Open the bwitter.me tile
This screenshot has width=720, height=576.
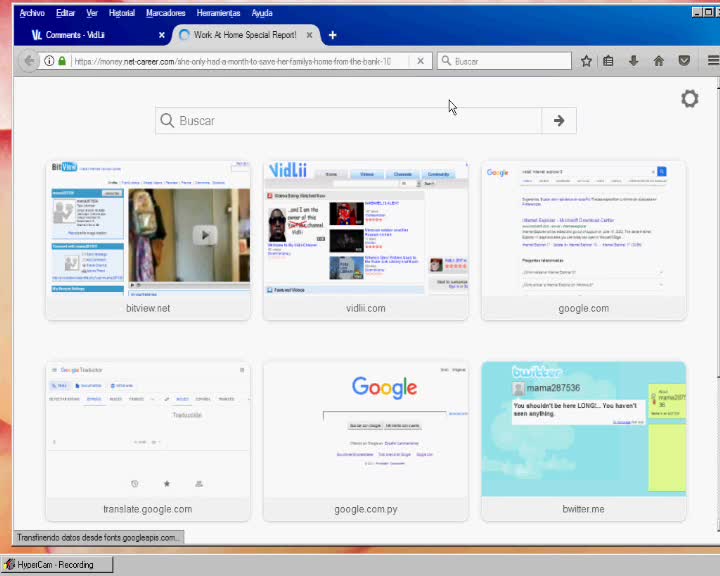click(584, 441)
